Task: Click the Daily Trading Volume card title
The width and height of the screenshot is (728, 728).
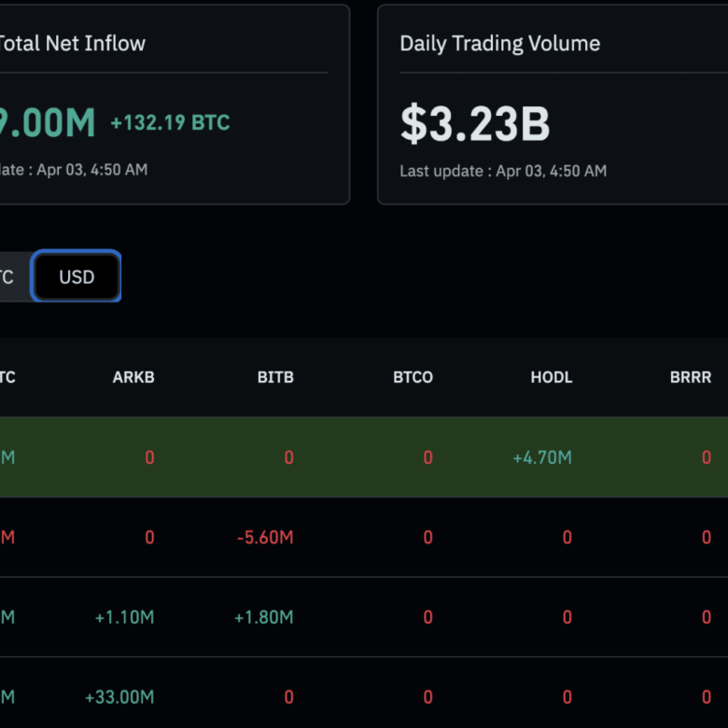Action: click(499, 44)
